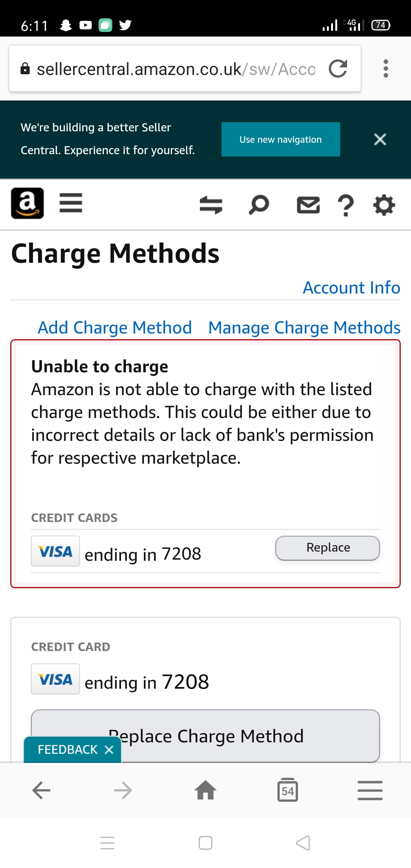Select Add Charge Method tab
The image size is (411, 868).
pyautogui.click(x=115, y=328)
